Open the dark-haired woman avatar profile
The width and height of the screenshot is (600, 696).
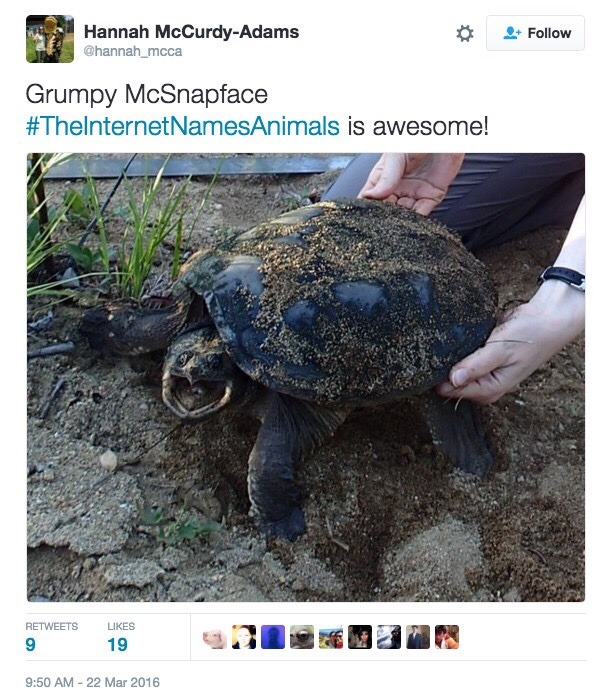coord(360,637)
